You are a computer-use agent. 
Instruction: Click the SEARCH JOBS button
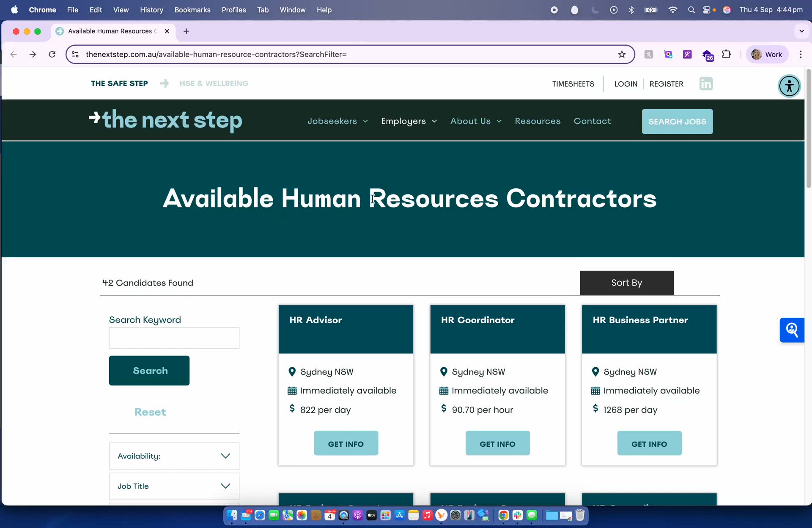point(677,121)
